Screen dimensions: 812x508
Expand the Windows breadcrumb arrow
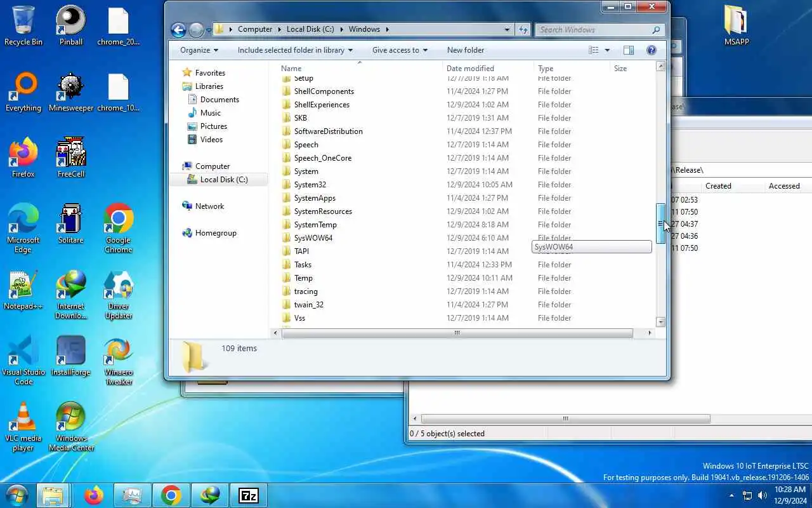click(x=387, y=29)
